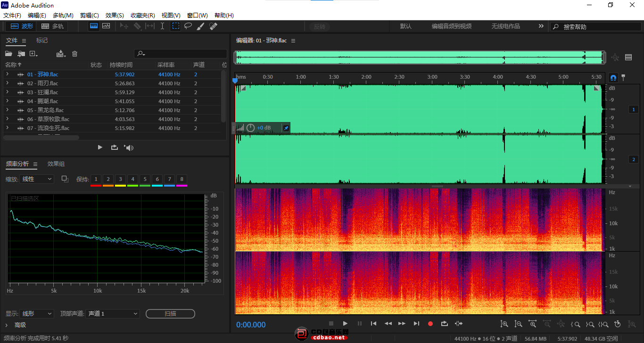Click the trash icon to close file
644x343 pixels.
coord(74,54)
